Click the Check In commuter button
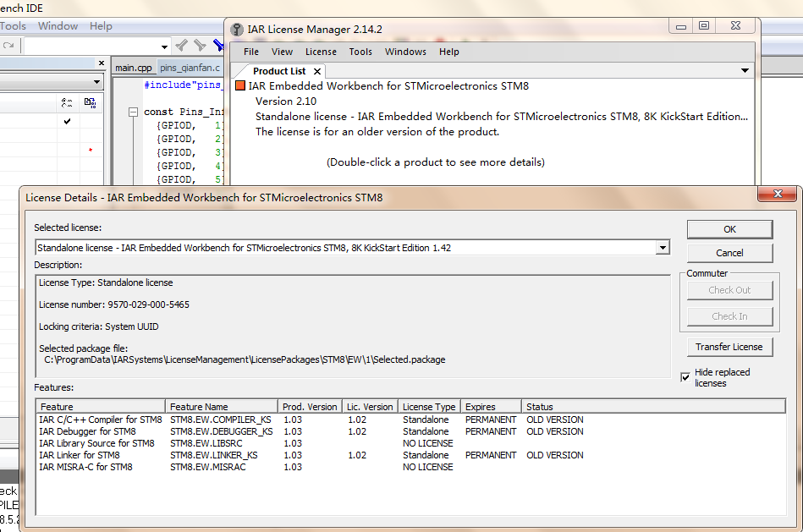This screenshot has height=532, width=803. (x=729, y=316)
